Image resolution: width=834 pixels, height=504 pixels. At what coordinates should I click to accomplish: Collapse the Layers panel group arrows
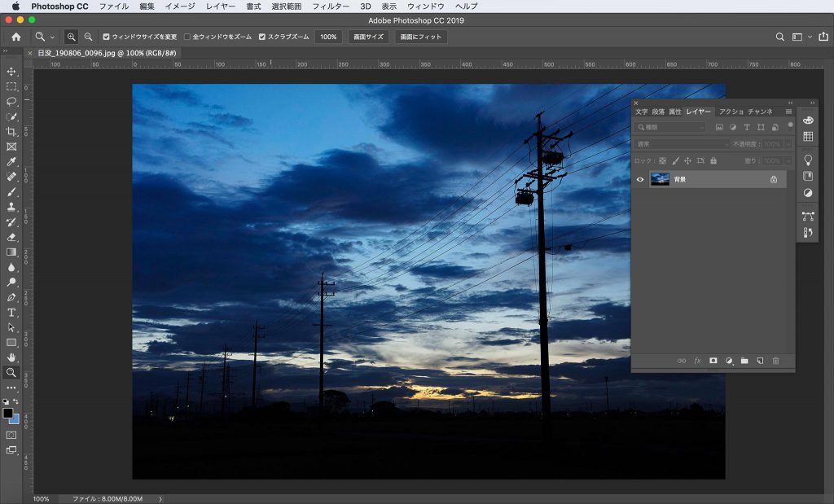coord(790,103)
